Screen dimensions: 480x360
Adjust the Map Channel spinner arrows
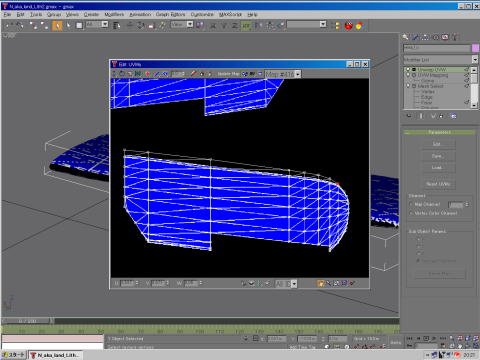point(467,204)
